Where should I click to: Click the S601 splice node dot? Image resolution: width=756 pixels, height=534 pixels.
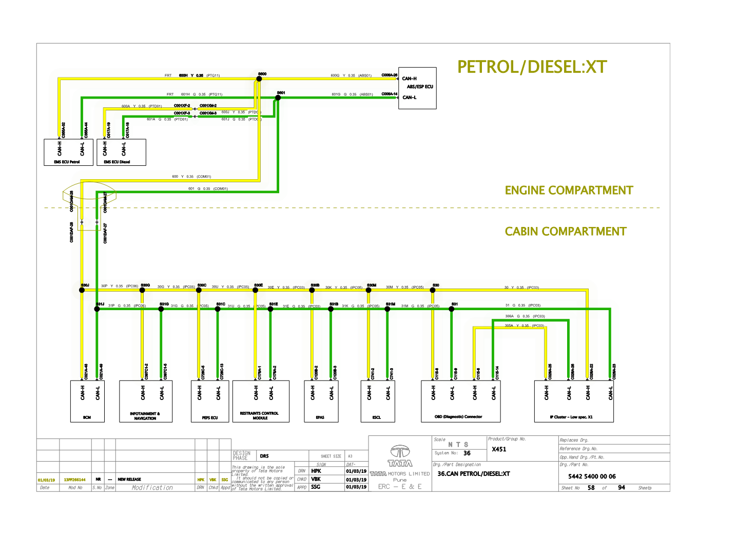click(278, 98)
